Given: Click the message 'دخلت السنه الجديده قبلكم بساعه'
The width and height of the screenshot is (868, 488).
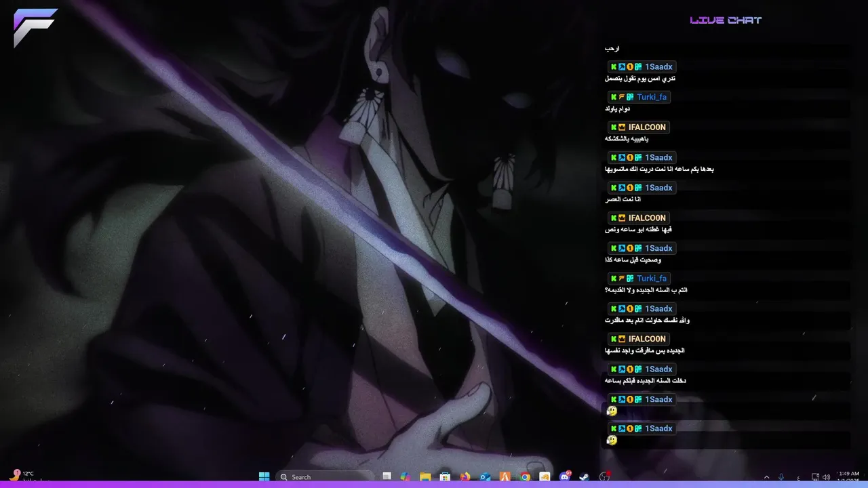Looking at the screenshot, I should point(645,381).
